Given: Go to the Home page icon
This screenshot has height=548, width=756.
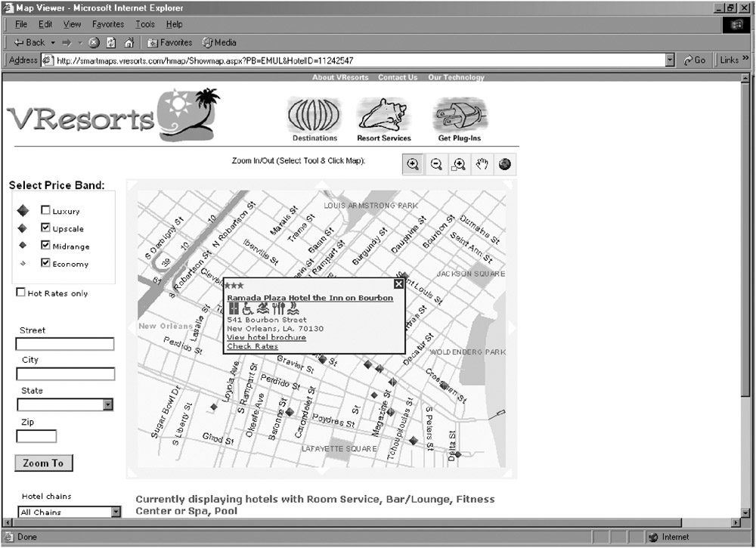Looking at the screenshot, I should (129, 43).
